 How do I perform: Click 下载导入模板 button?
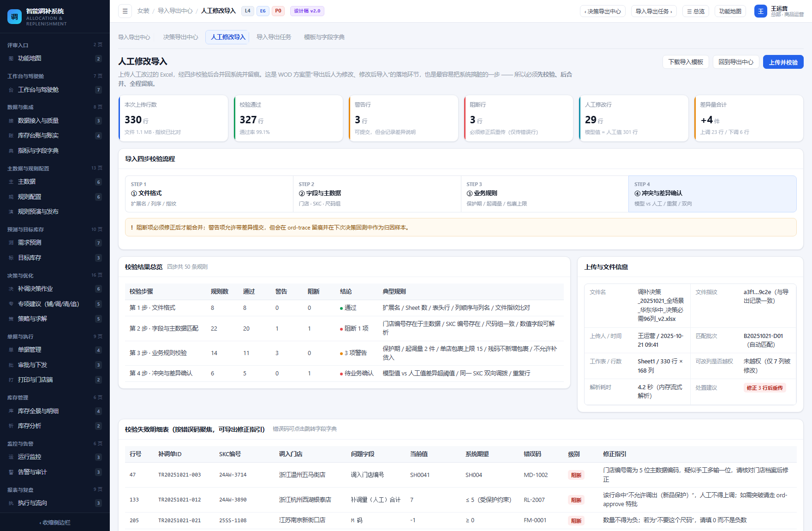tap(686, 62)
